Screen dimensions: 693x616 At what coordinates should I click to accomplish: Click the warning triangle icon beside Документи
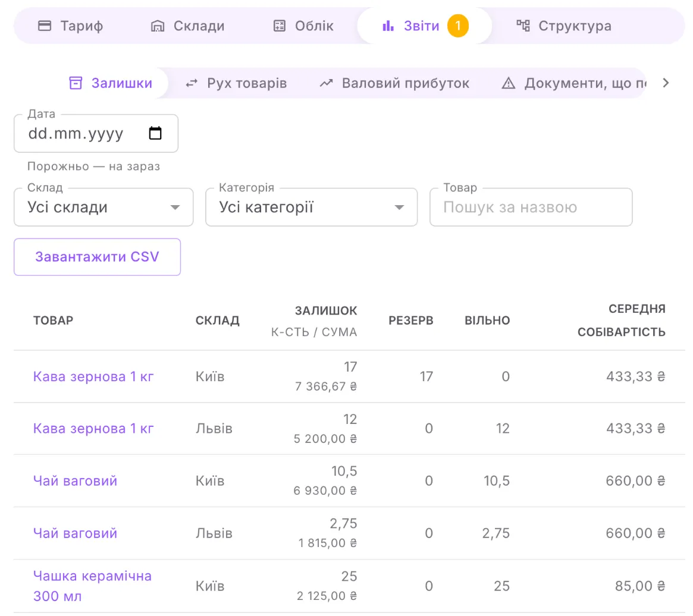pos(508,83)
